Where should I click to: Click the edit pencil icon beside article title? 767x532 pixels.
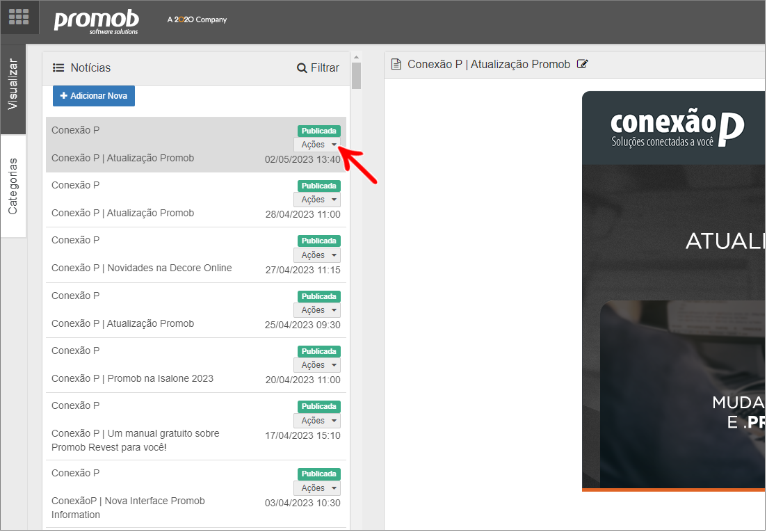(x=582, y=64)
